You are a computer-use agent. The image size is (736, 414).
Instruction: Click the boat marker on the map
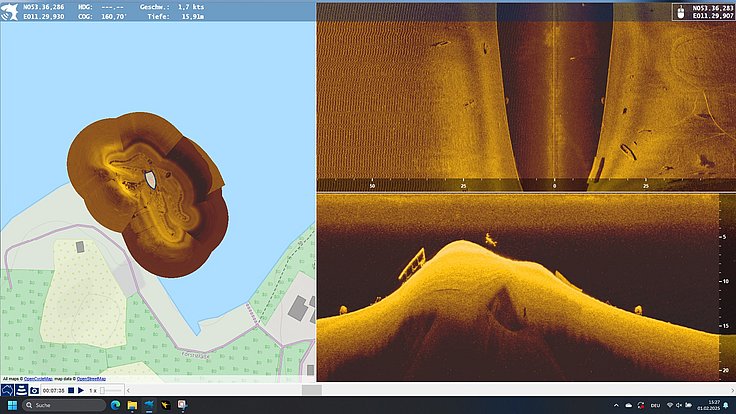(x=150, y=180)
